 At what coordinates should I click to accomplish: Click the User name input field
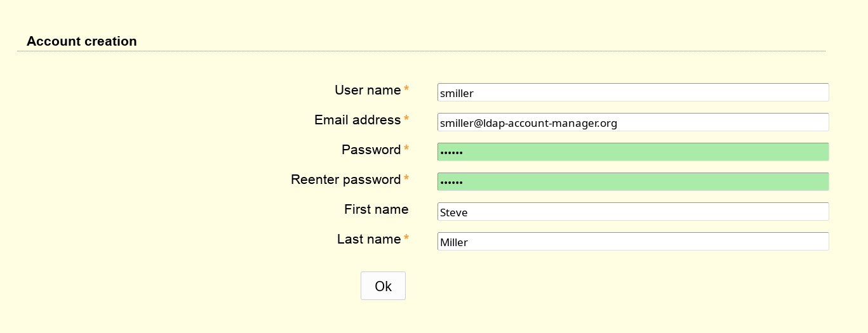tap(632, 93)
